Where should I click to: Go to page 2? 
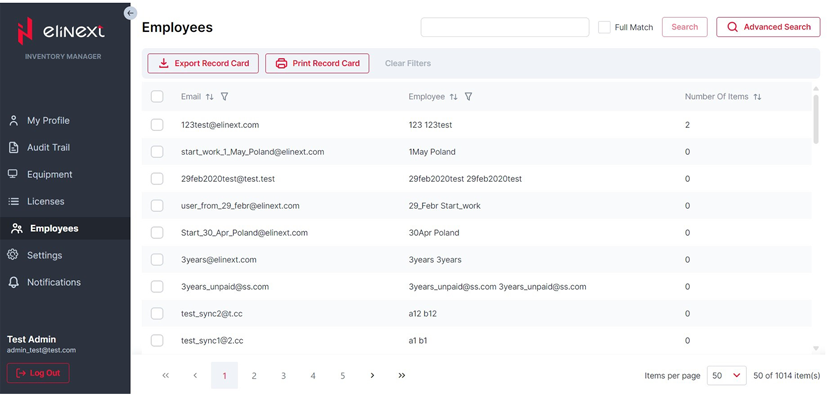click(x=254, y=375)
